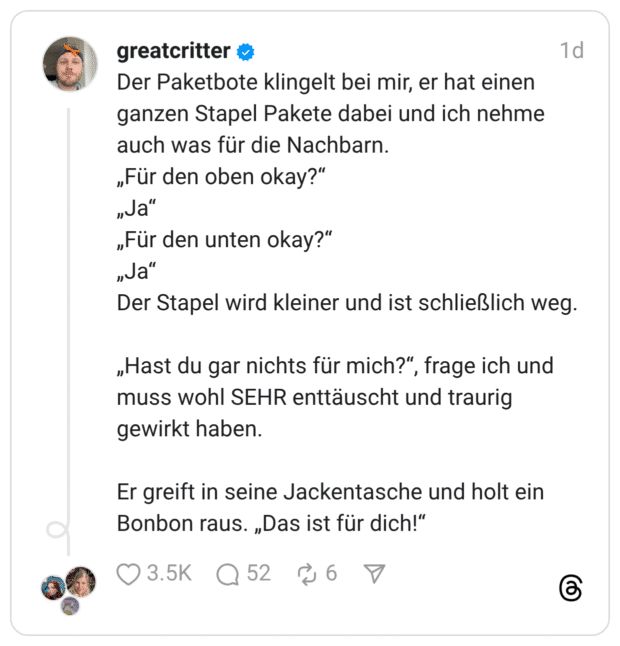Viewport: 620px width, 646px height.
Task: Open replies via the speech bubble icon
Action: coord(228,574)
